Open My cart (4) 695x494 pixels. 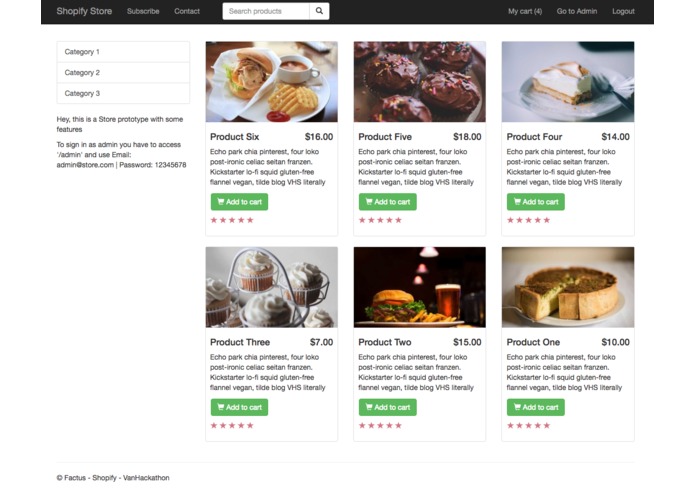[x=525, y=11]
